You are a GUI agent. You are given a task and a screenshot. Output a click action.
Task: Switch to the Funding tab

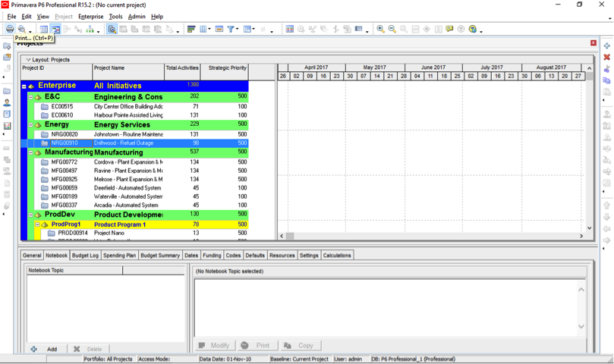coord(212,256)
